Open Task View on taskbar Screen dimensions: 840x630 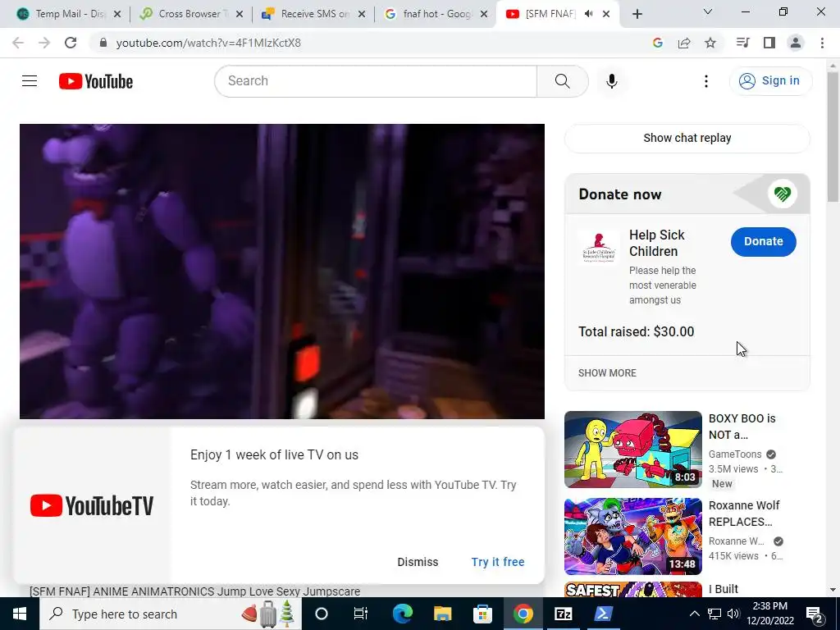click(361, 614)
